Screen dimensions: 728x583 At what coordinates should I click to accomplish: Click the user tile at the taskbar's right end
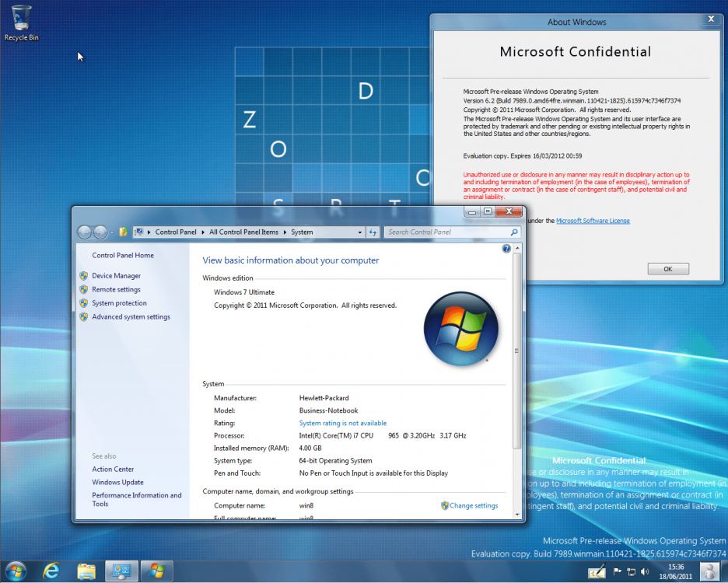709,571
